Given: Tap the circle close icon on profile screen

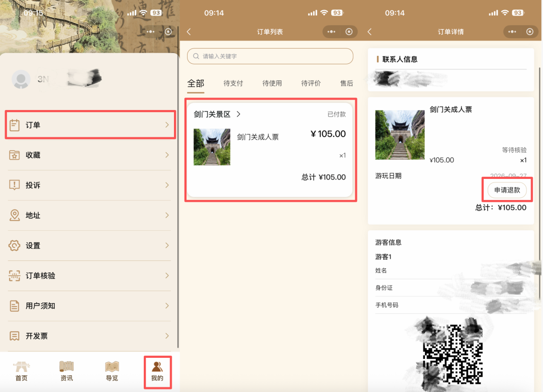Looking at the screenshot, I should pos(168,32).
